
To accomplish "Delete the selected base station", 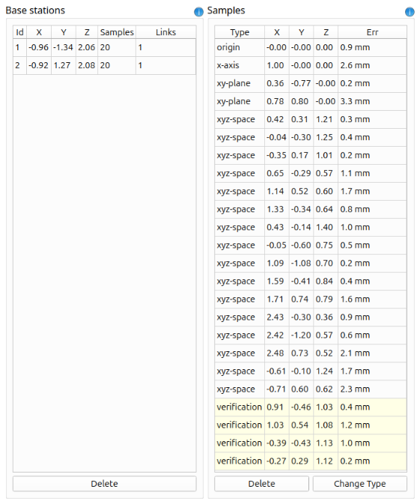I will click(x=104, y=484).
